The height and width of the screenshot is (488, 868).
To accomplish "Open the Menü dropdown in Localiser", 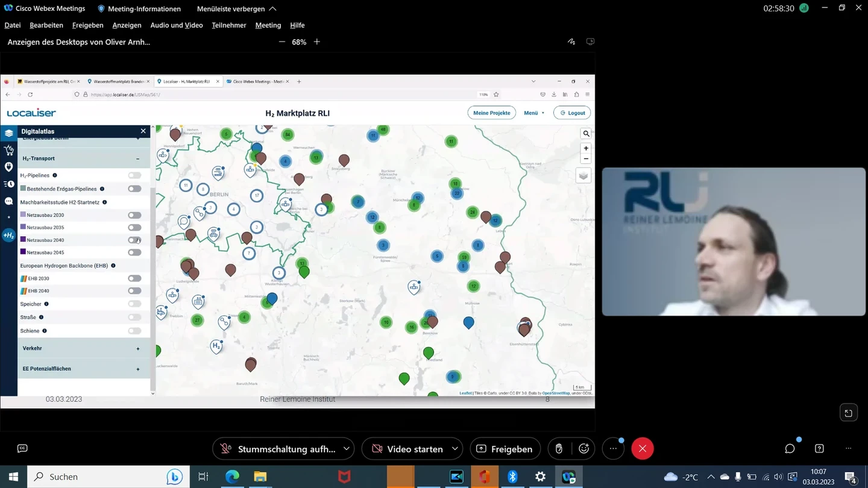I will coord(534,113).
